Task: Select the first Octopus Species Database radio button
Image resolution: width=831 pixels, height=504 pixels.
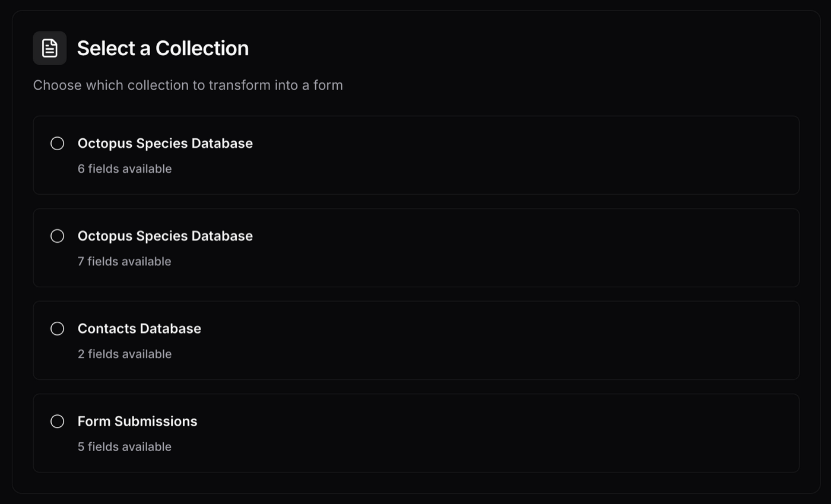Action: [x=58, y=143]
